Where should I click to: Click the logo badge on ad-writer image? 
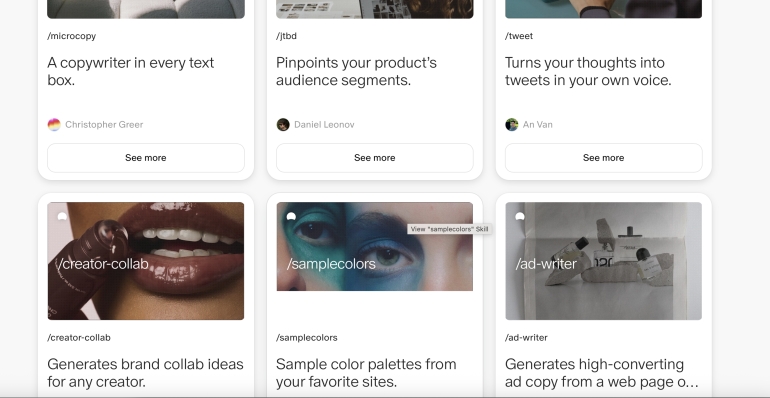[520, 217]
